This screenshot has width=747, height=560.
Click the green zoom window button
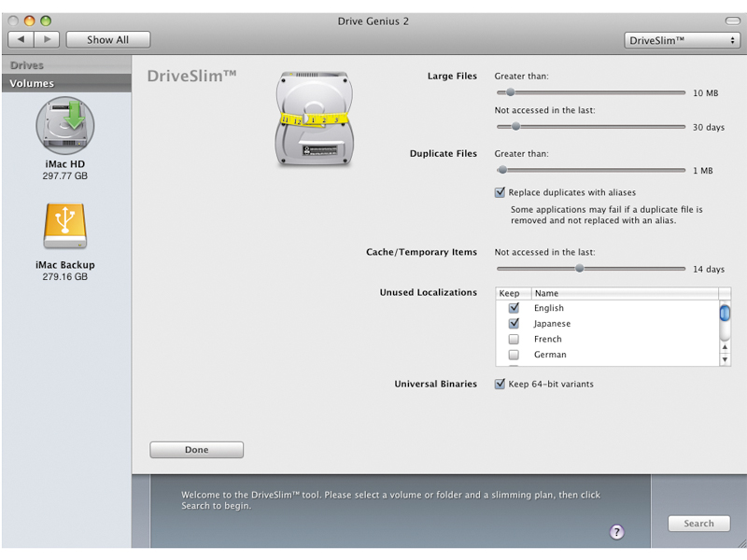[x=46, y=21]
